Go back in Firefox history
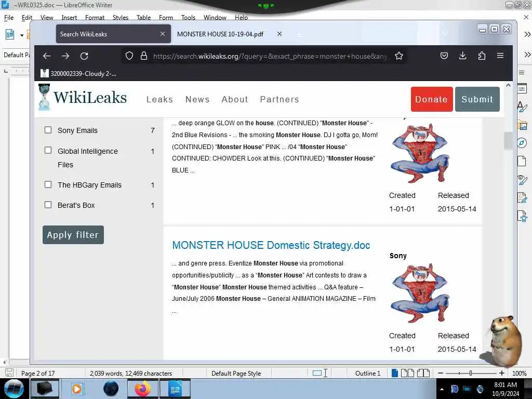The width and height of the screenshot is (532, 399). [47, 56]
